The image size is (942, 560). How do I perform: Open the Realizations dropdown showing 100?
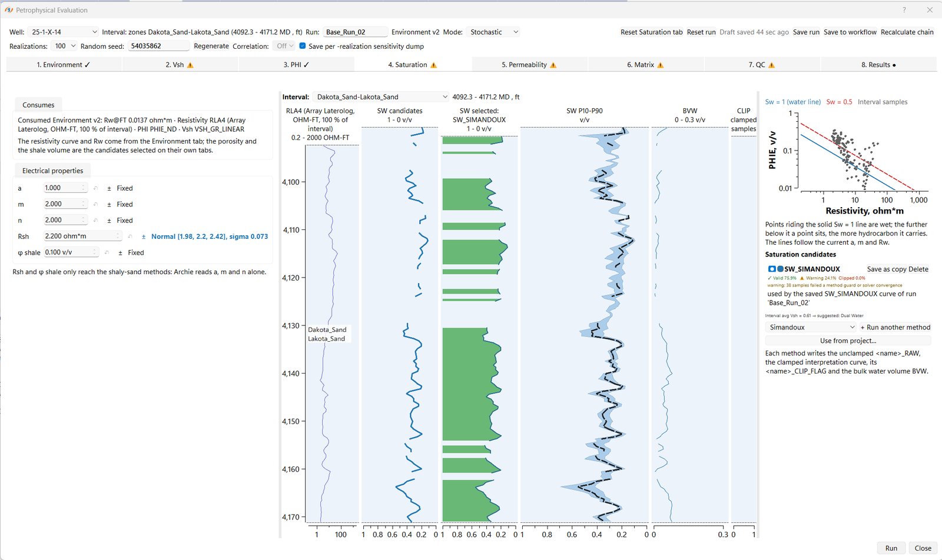point(64,46)
